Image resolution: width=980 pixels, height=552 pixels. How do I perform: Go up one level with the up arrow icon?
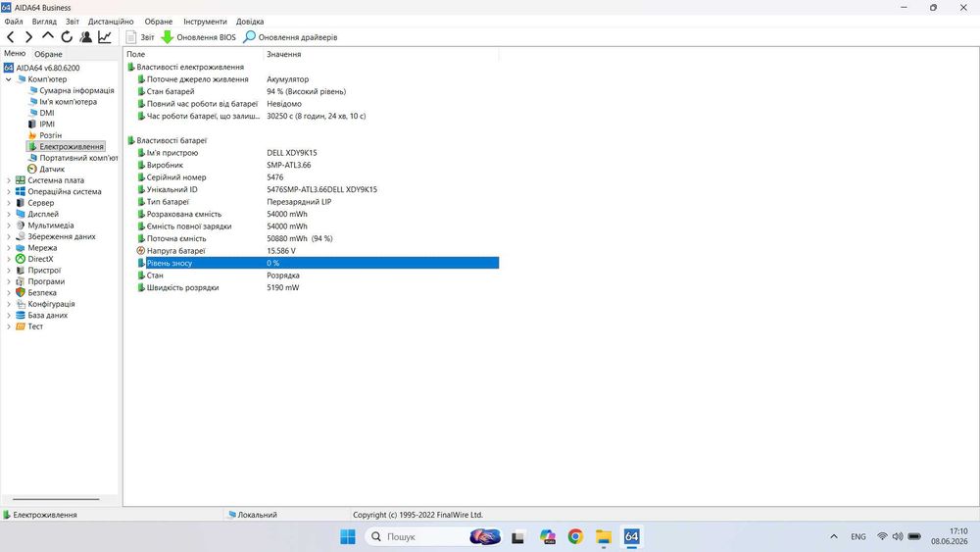click(47, 37)
